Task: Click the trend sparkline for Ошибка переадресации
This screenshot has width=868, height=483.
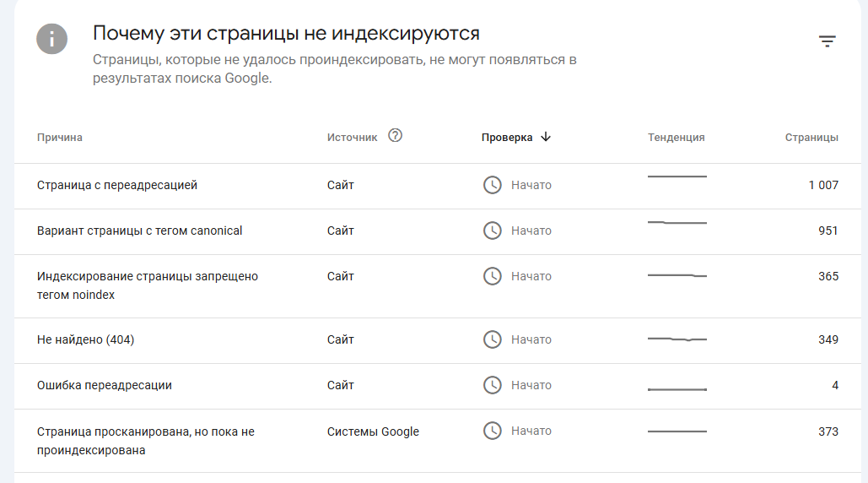Action: point(677,388)
